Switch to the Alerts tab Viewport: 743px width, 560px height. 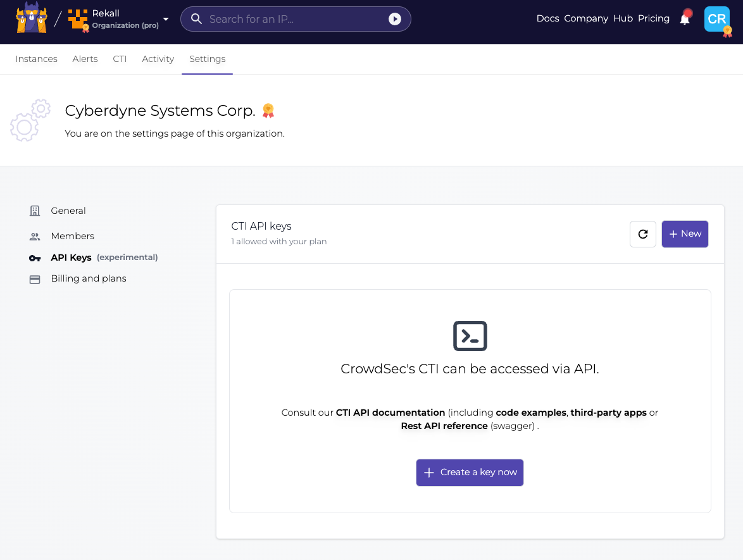pyautogui.click(x=85, y=59)
